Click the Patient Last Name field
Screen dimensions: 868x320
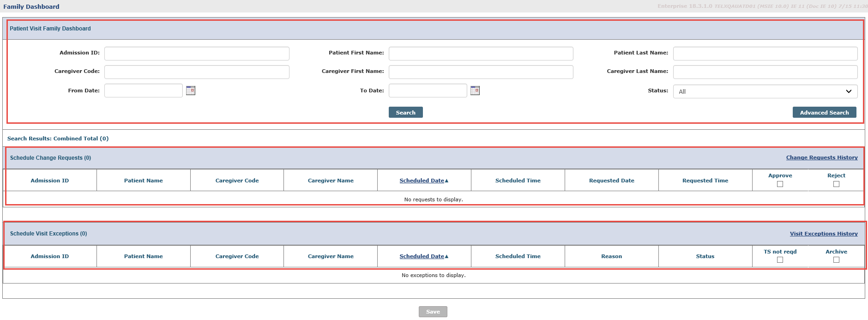[765, 54]
